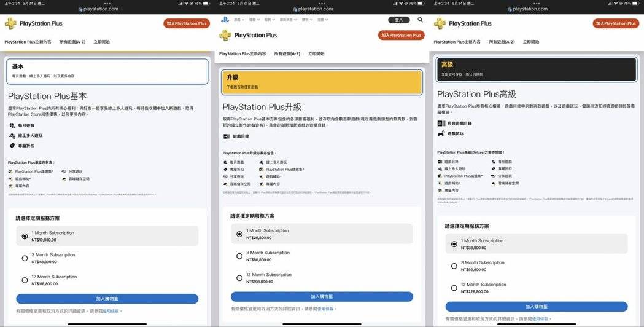Choose the 12 Month Subscription at NT$198,800.00
The image size is (644, 327).
[239, 278]
